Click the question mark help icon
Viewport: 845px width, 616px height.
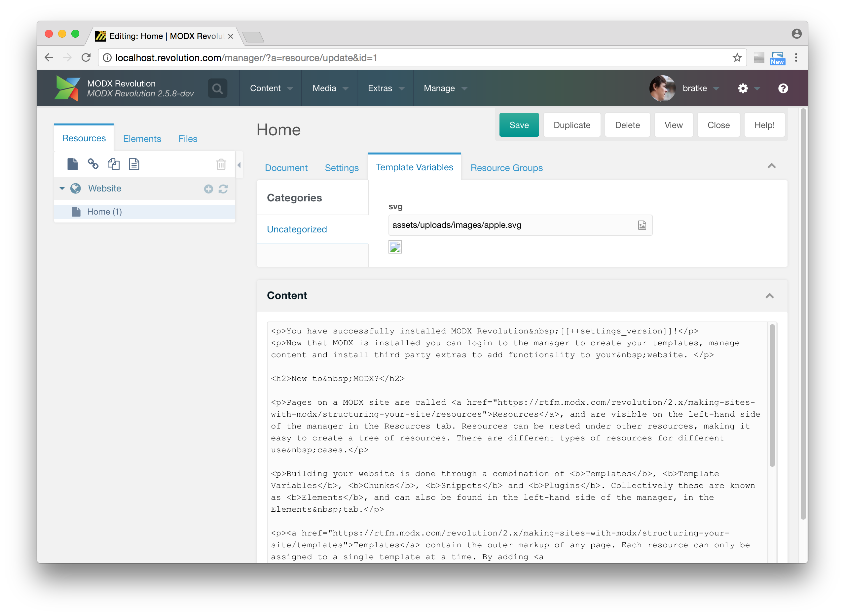coord(783,88)
